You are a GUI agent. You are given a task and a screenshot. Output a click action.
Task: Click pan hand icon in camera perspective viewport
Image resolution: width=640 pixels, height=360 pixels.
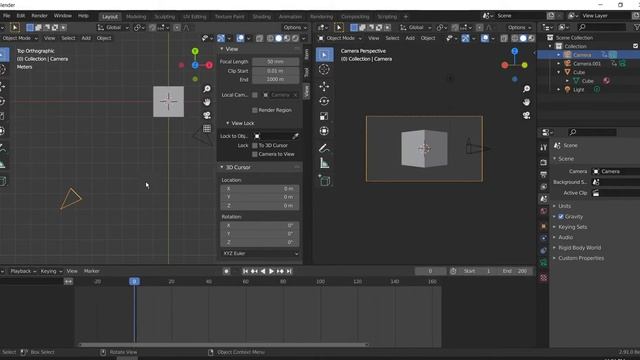[527, 102]
